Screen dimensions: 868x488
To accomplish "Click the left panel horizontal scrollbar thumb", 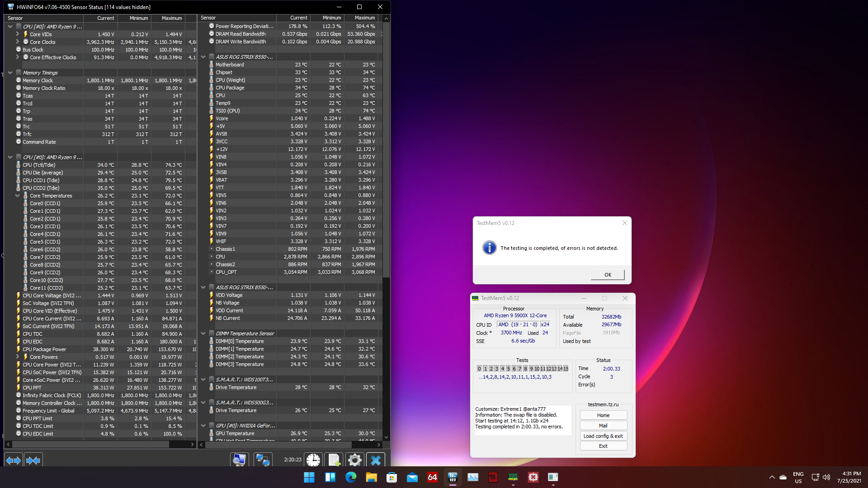I will click(90, 445).
